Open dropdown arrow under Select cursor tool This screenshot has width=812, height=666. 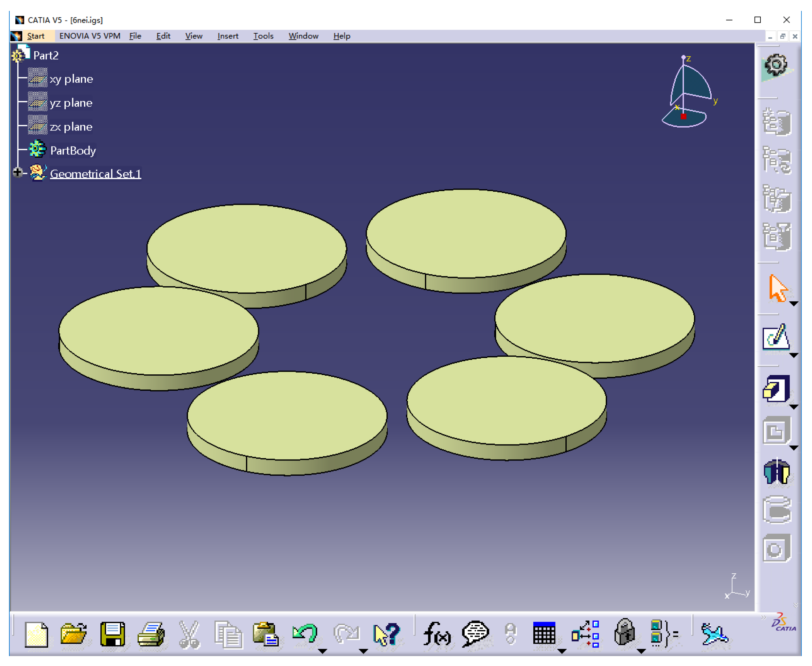(x=794, y=304)
